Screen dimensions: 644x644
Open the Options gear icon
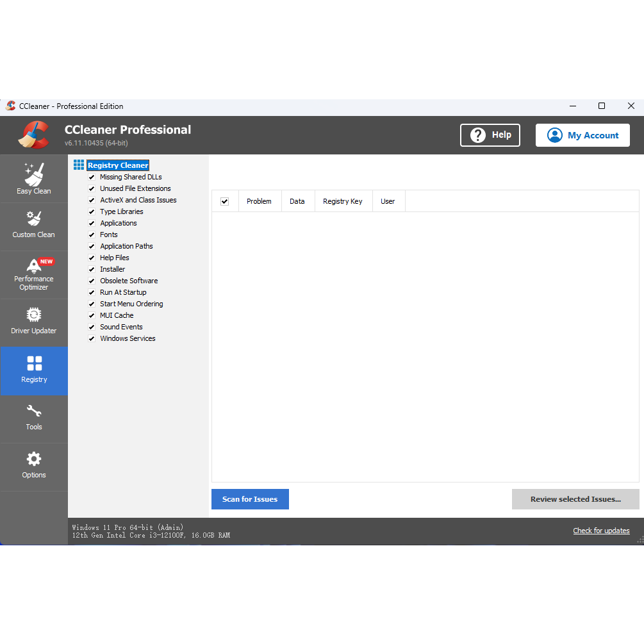click(x=34, y=459)
